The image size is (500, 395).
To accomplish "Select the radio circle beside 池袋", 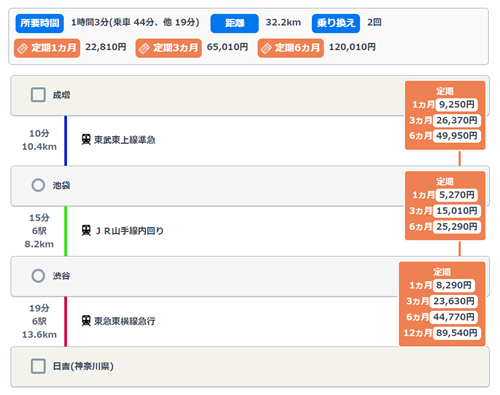I will click(38, 185).
